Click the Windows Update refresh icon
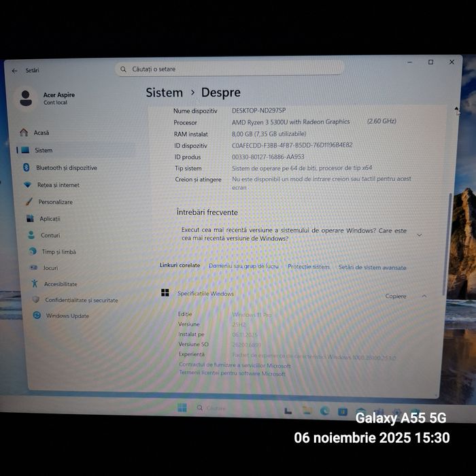 pos(37,316)
